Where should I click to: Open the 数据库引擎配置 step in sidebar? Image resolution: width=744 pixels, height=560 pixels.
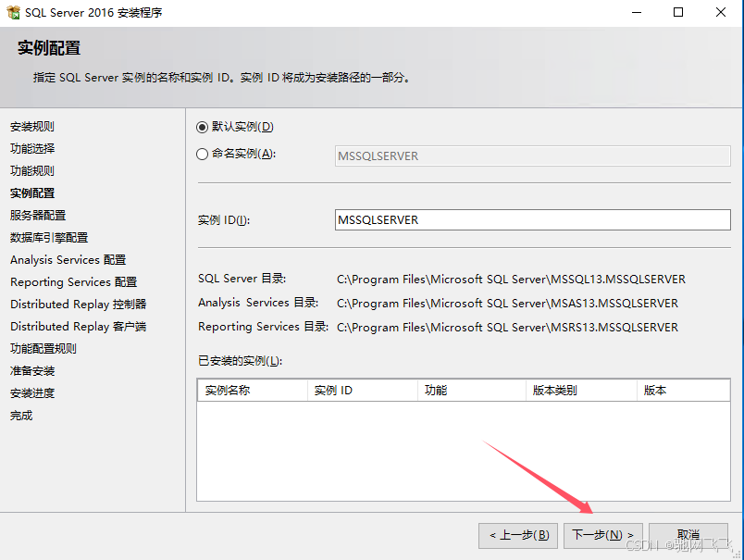click(49, 238)
